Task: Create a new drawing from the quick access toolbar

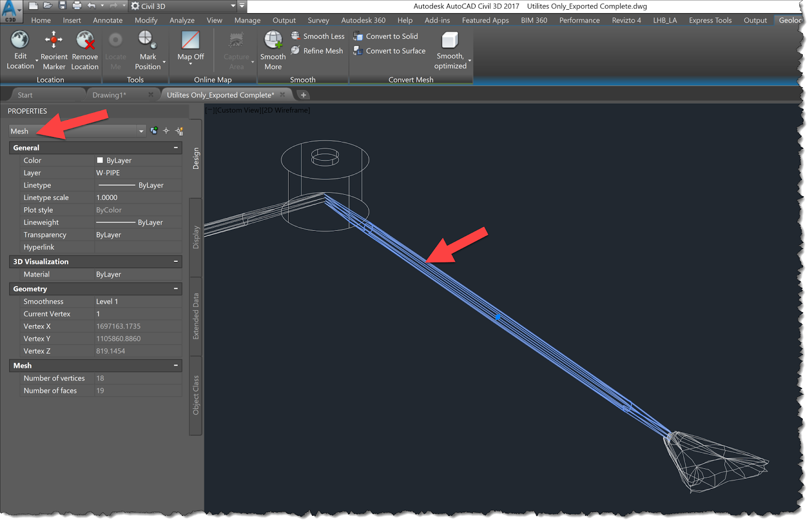Action: coord(33,6)
